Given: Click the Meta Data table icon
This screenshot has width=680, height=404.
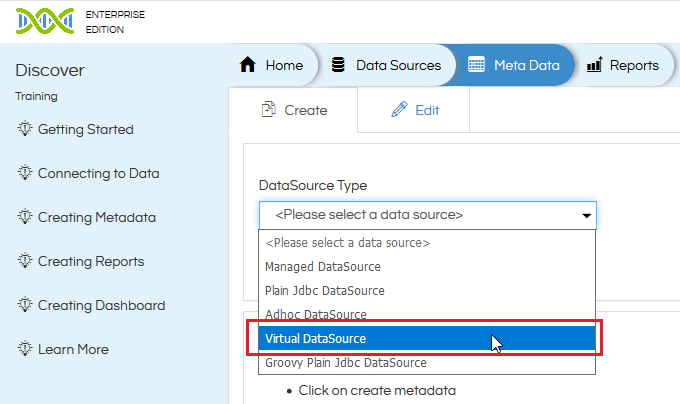Looking at the screenshot, I should click(476, 65).
